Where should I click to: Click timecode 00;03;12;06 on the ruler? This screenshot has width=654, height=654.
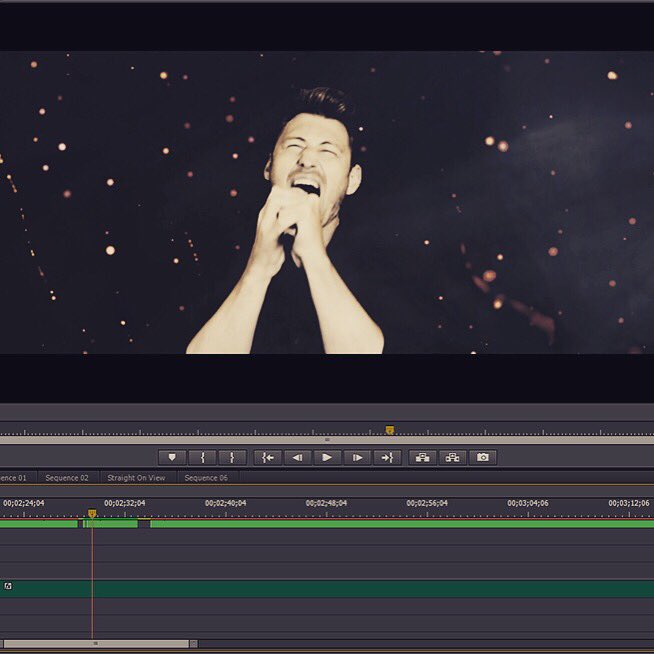[629, 503]
